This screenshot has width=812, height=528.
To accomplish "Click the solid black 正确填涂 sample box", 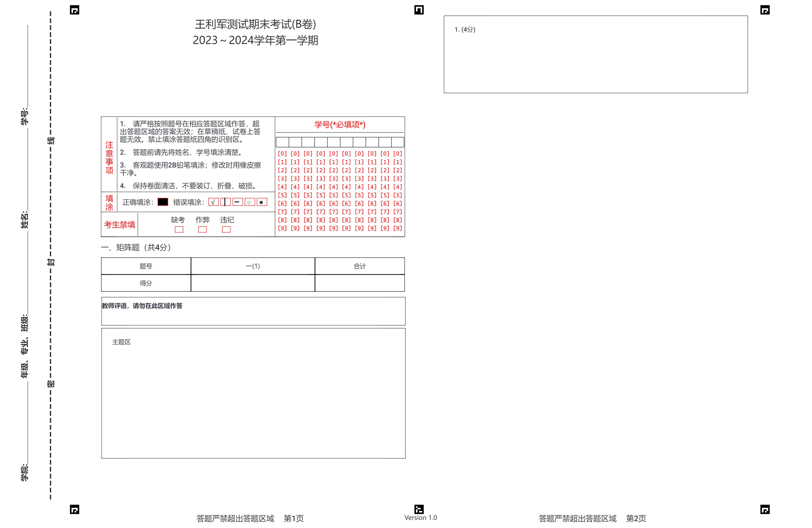I will 163,202.
